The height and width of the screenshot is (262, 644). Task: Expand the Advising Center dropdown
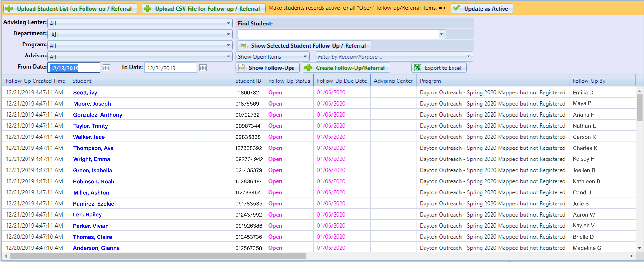click(228, 23)
